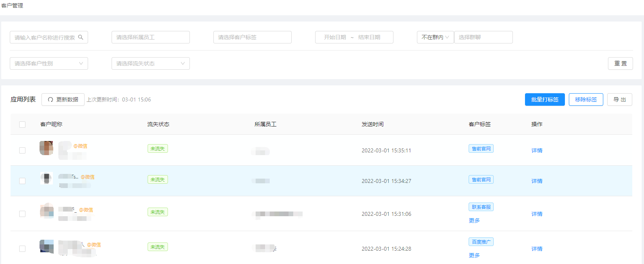Click the 更新数据 button
Viewport: 644px width, 264px height.
pos(63,99)
